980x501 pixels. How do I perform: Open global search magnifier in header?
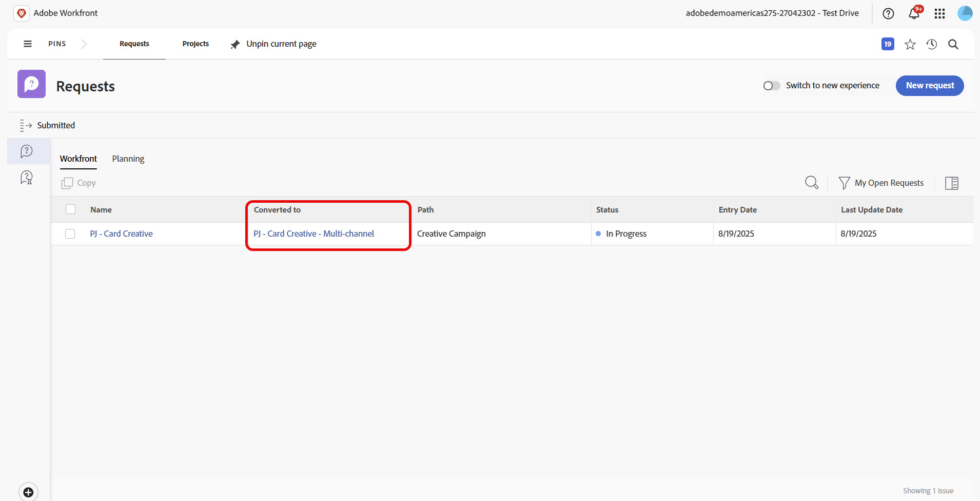pos(953,44)
